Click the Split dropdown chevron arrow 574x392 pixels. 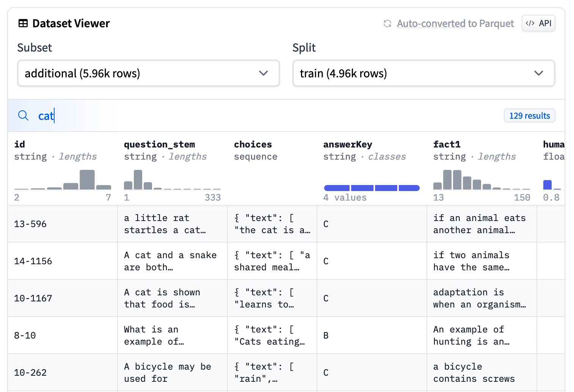pyautogui.click(x=539, y=73)
